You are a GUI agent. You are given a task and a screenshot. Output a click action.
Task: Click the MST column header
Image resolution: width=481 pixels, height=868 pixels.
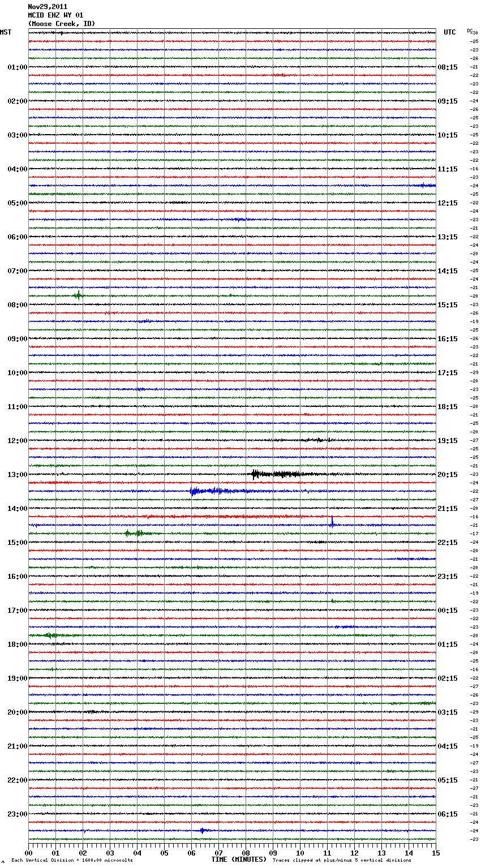coord(6,32)
